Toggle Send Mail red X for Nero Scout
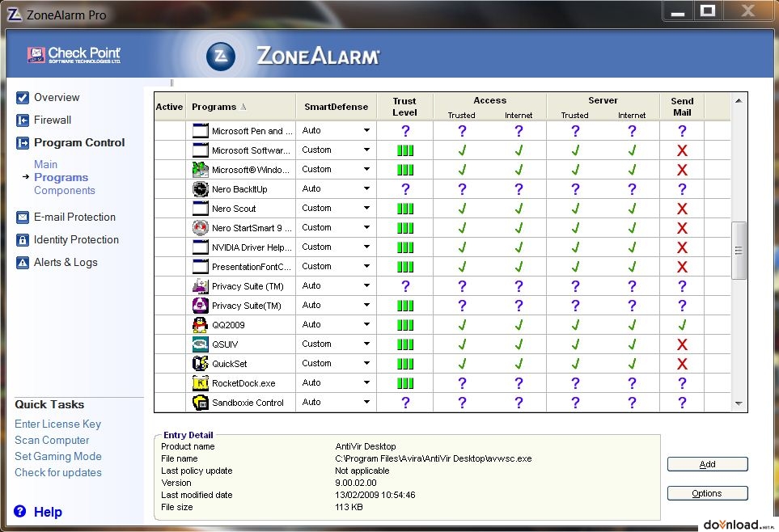 (682, 209)
